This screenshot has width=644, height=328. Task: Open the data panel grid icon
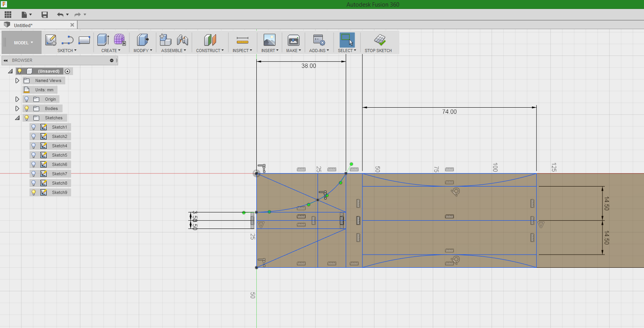coord(8,15)
